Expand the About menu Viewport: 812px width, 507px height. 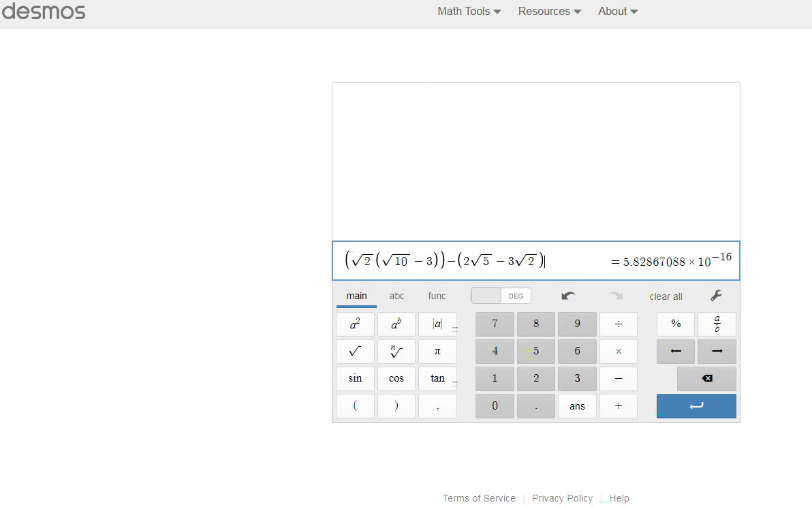(617, 12)
